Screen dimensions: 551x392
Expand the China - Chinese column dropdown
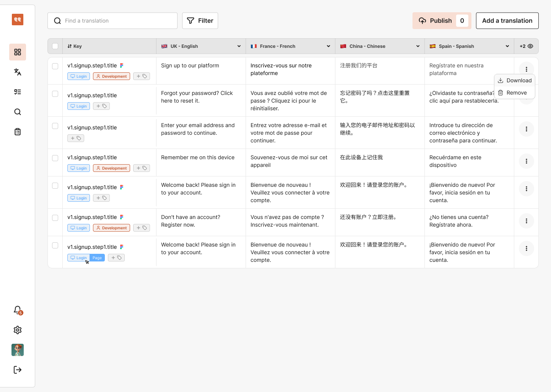418,46
